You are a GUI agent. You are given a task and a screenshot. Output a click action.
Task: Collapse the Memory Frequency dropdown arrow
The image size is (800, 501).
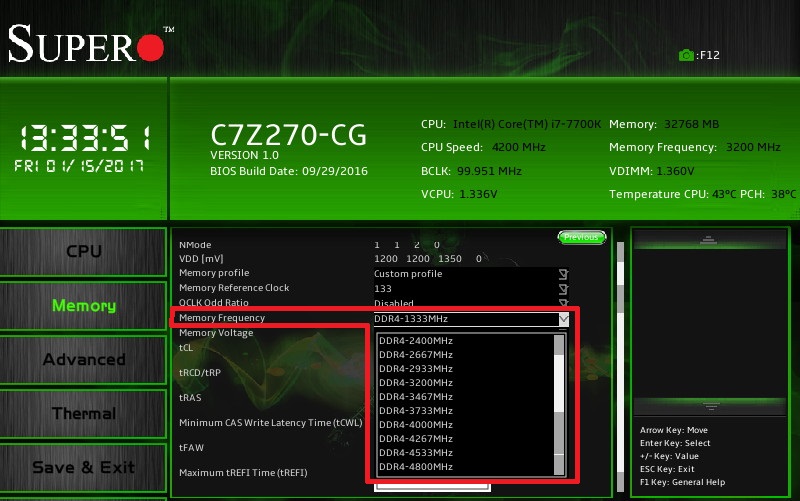coord(563,319)
